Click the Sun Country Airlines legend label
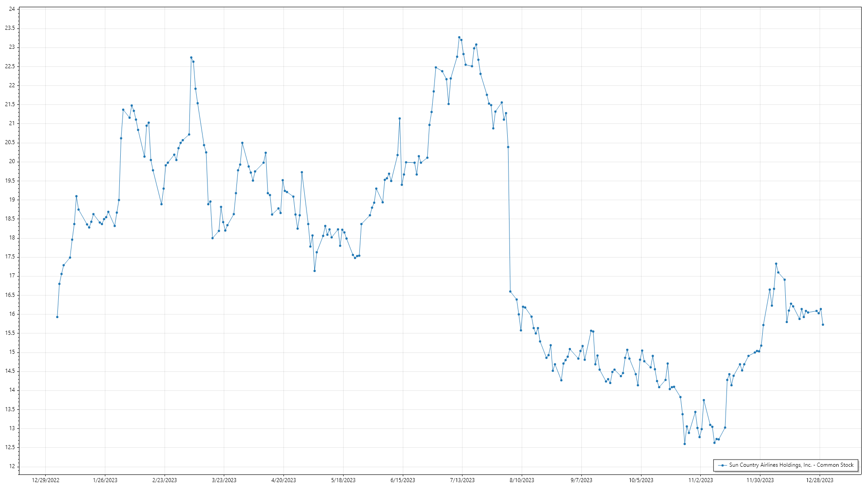This screenshot has width=868, height=488. [x=791, y=465]
